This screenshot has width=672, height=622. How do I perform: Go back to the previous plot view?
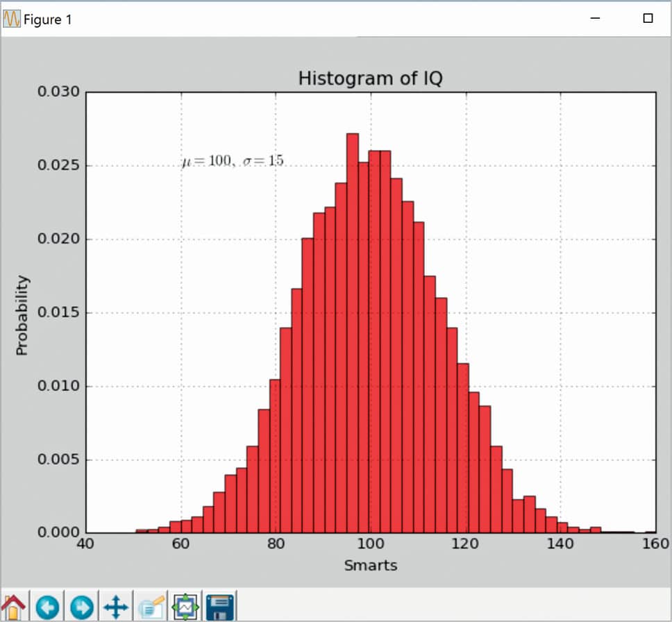tap(47, 606)
